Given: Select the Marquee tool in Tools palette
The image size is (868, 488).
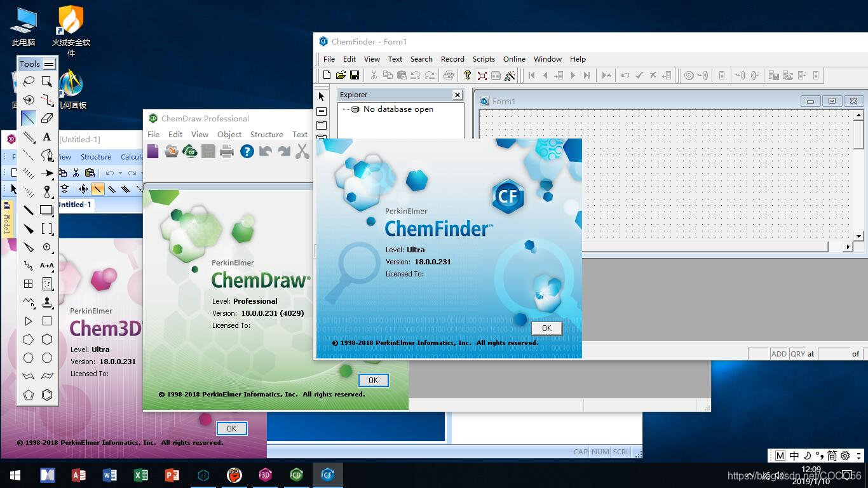Looking at the screenshot, I should click(47, 81).
